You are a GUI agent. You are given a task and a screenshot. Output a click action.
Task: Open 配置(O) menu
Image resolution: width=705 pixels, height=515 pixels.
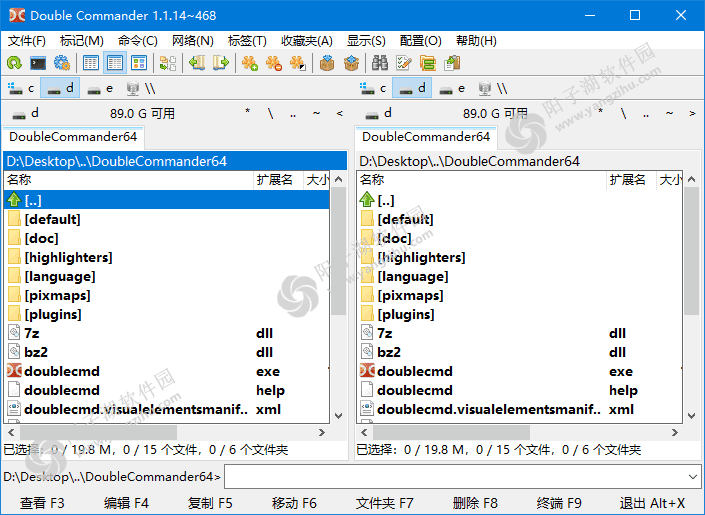coord(420,41)
